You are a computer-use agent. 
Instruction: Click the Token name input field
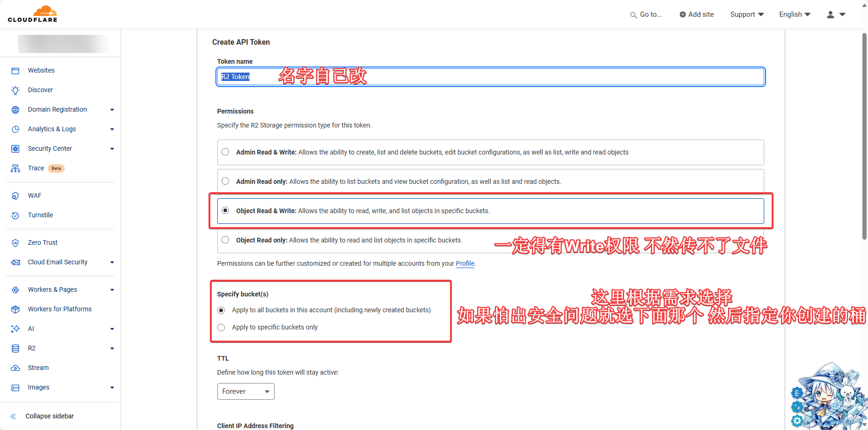click(x=491, y=77)
